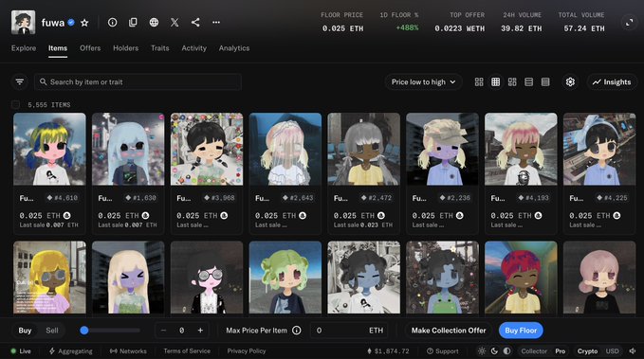The width and height of the screenshot is (644, 359).
Task: Click fuwa collection avatar image
Action: [x=23, y=22]
